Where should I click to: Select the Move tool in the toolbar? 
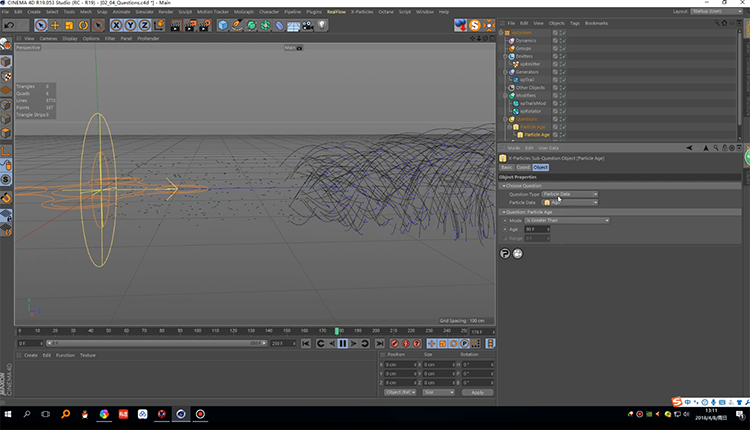click(56, 25)
